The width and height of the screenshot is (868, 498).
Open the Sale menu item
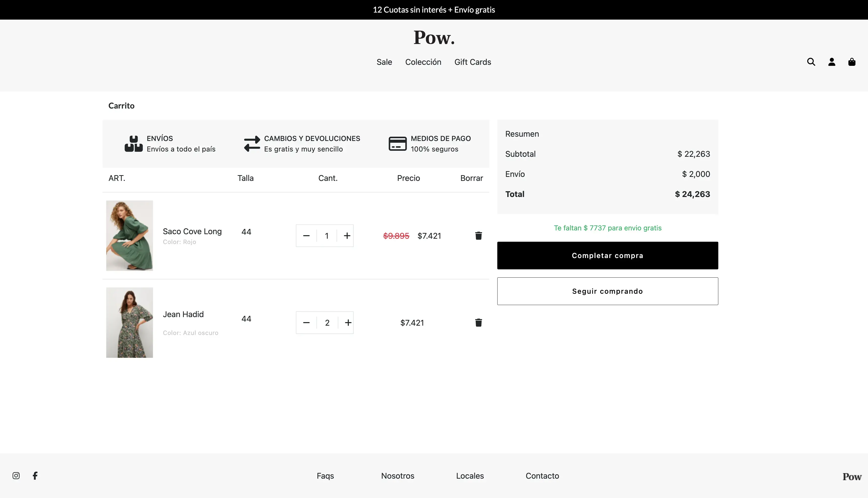tap(384, 62)
